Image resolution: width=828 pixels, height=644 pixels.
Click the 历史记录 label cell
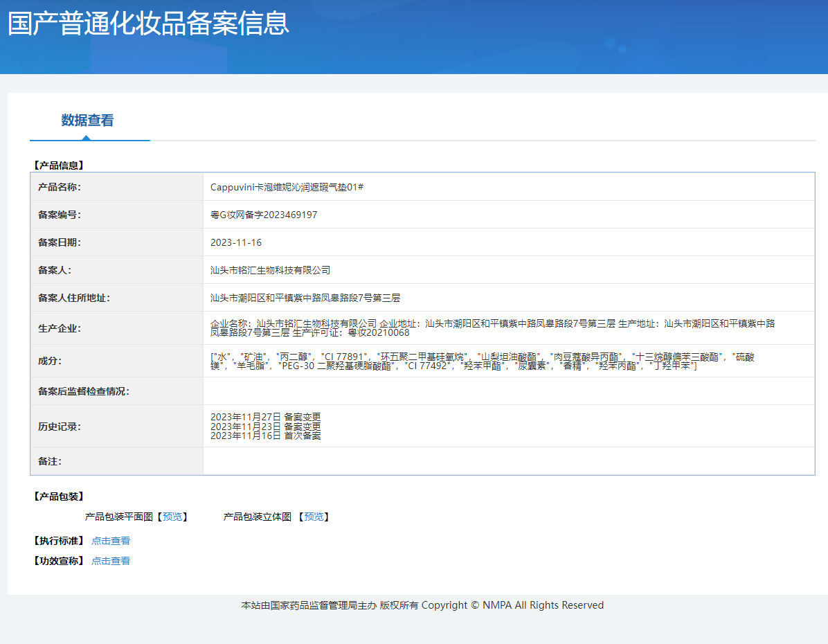[117, 427]
